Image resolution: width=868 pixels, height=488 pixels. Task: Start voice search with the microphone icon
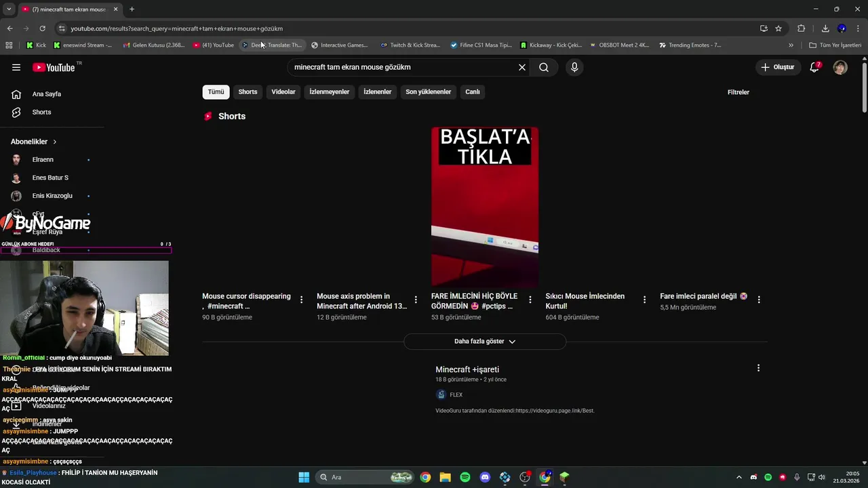pos(574,67)
